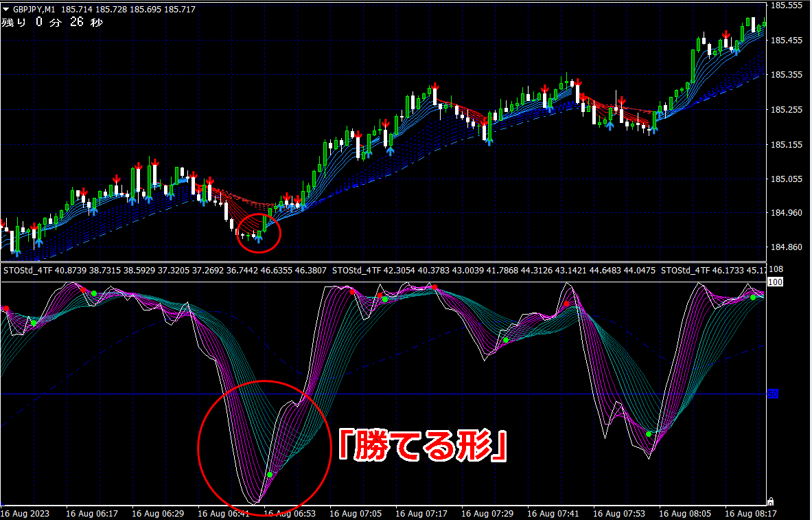Click red down arrow atop the 07:17 swing high
812x520 pixels.
[x=436, y=87]
